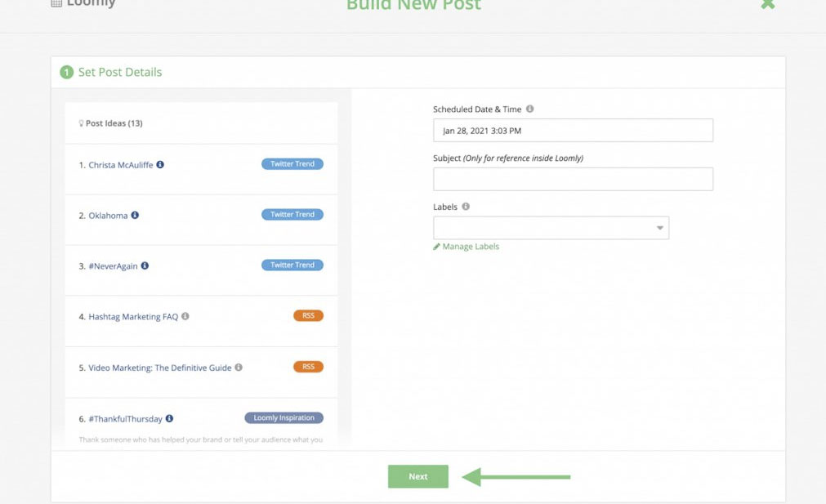Click the Loomly calendar logo icon
This screenshot has height=504, width=826.
56,3
